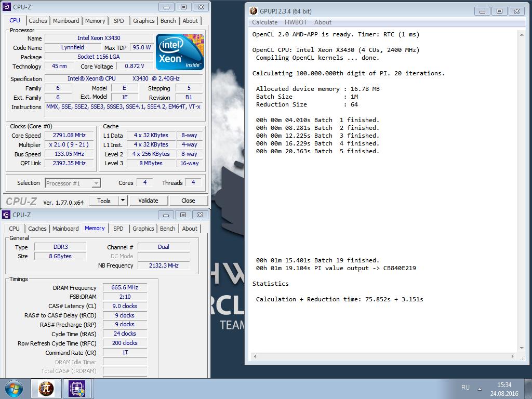Click the FSB:DRAM ratio value 2:10
Image resolution: width=532 pixels, height=399 pixels.
pos(125,297)
